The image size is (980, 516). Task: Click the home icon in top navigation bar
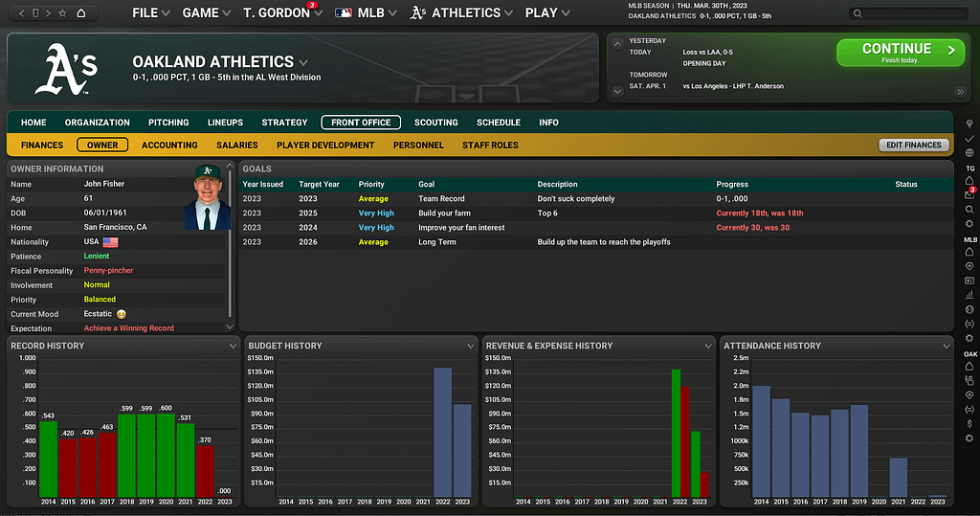(x=81, y=13)
